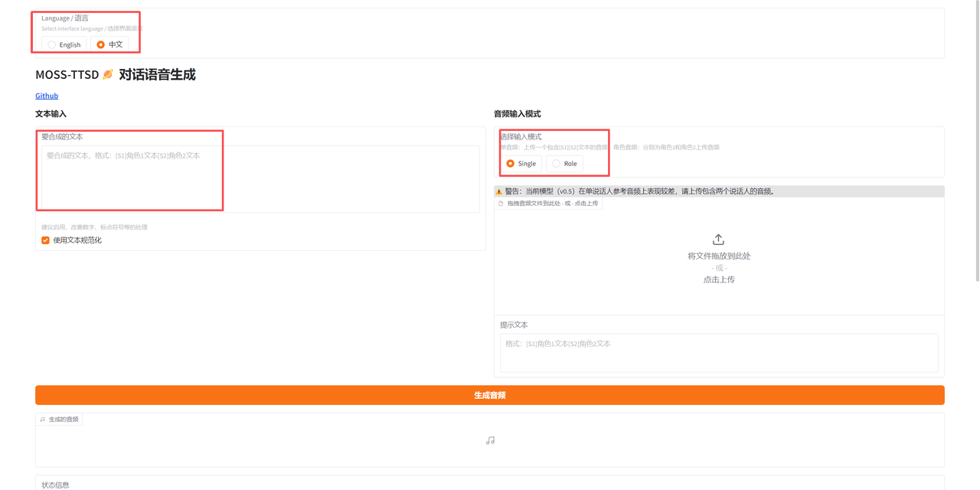
Task: Click the 点击上传 text to upload a file
Action: [719, 279]
